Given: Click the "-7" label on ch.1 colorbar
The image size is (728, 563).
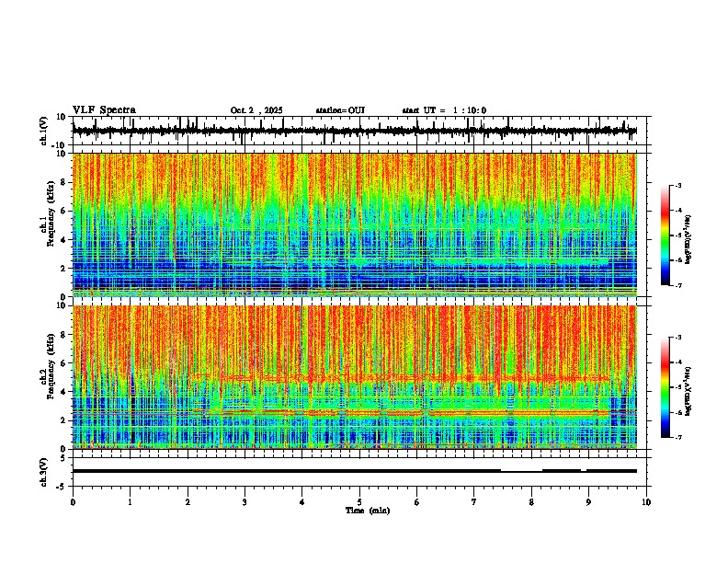Looking at the screenshot, I should click(677, 285).
